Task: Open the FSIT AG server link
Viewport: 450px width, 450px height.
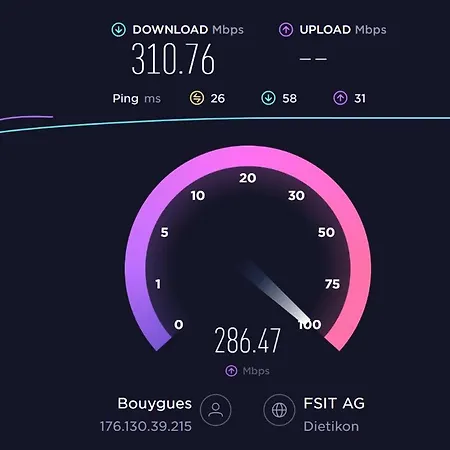Action: (334, 403)
